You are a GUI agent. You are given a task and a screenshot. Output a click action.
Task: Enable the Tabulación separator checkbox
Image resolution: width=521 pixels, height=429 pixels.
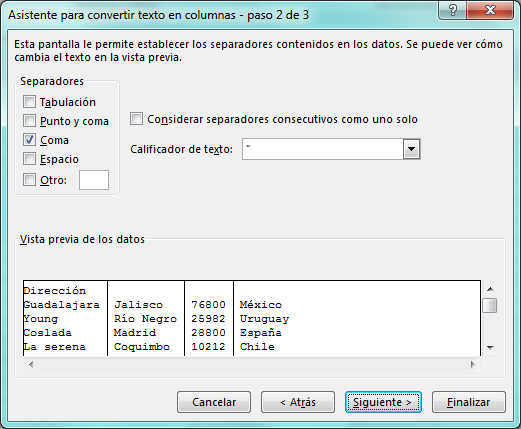coord(29,102)
